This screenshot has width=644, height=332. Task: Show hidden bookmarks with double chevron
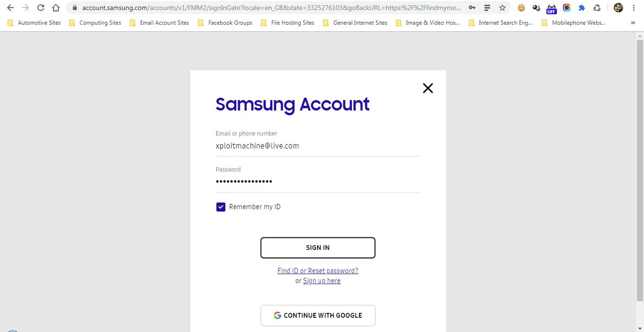632,23
